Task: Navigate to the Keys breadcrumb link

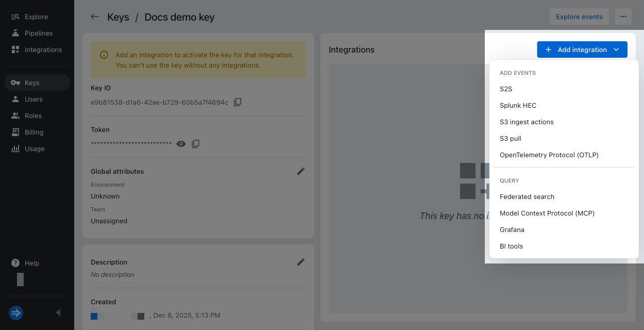Action: coord(118,17)
